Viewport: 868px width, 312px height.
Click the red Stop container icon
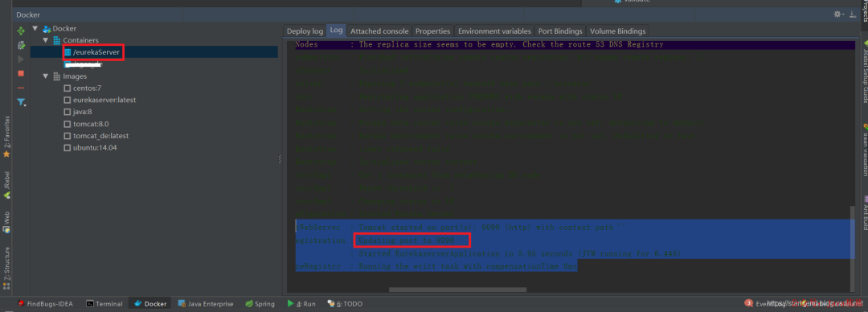point(21,73)
